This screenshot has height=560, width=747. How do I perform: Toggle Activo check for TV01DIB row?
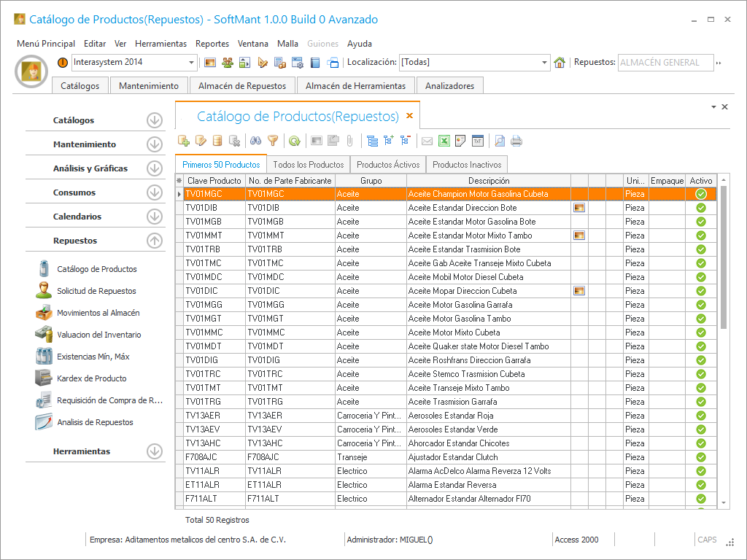point(701,208)
